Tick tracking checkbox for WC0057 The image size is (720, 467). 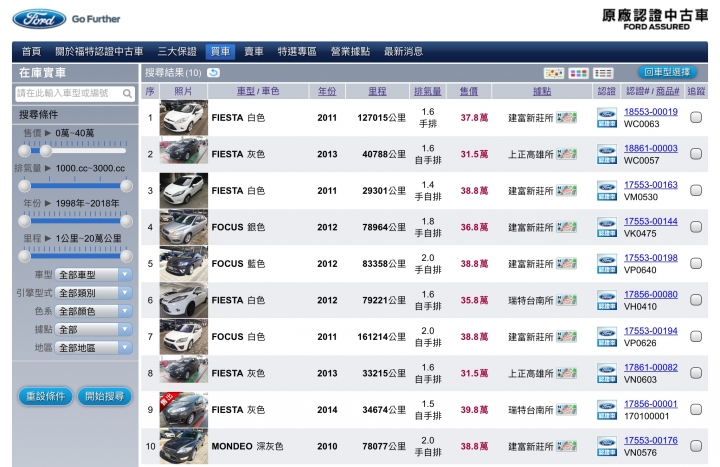(696, 154)
